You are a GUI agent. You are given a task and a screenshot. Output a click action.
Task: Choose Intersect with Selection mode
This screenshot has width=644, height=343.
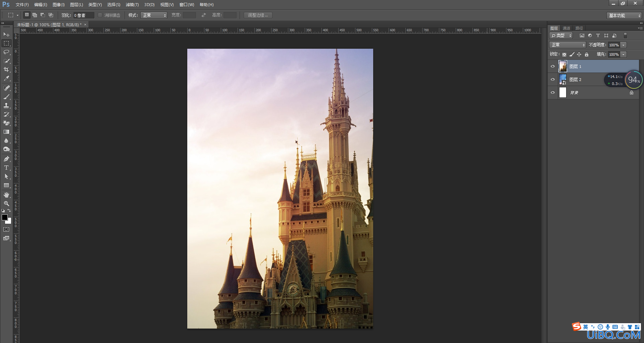click(x=51, y=15)
